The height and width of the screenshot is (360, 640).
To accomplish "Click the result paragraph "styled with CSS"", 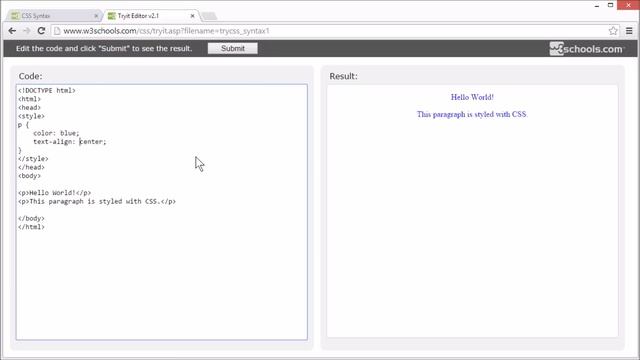I will click(x=472, y=114).
